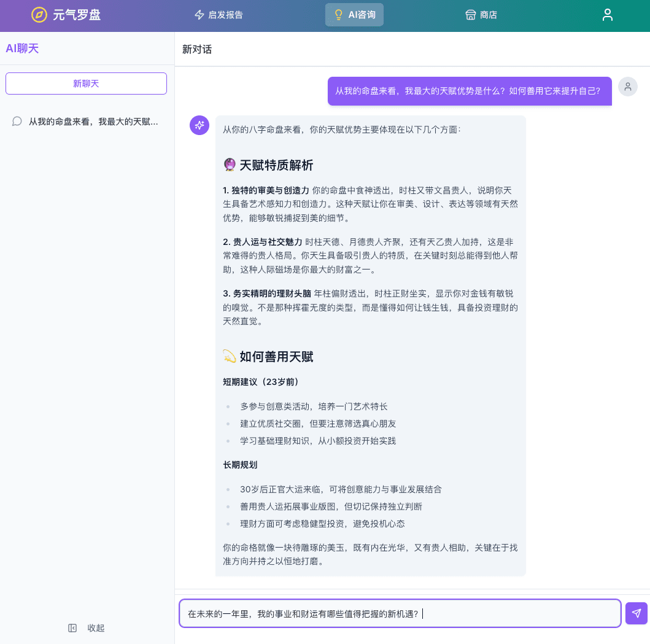The image size is (650, 644).
Task: Click the lightbulb icon in the AI咨询 tab
Action: 338,15
